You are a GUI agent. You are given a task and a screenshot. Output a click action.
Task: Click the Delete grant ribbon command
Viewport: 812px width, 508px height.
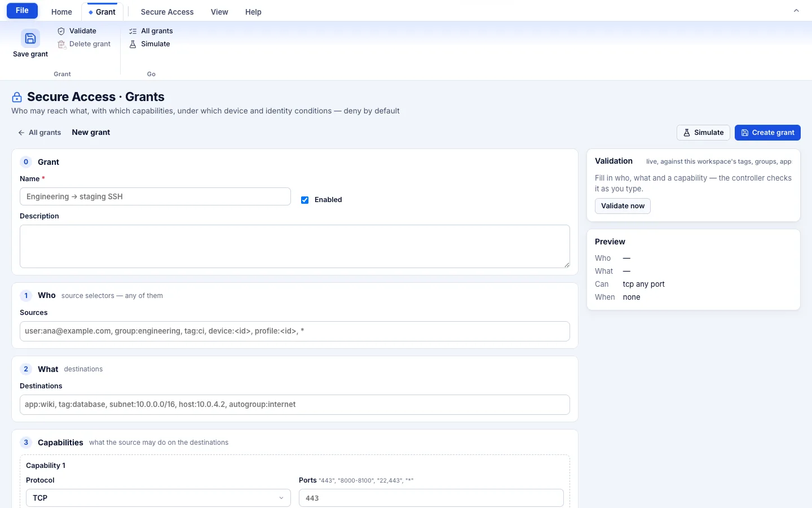click(x=84, y=44)
